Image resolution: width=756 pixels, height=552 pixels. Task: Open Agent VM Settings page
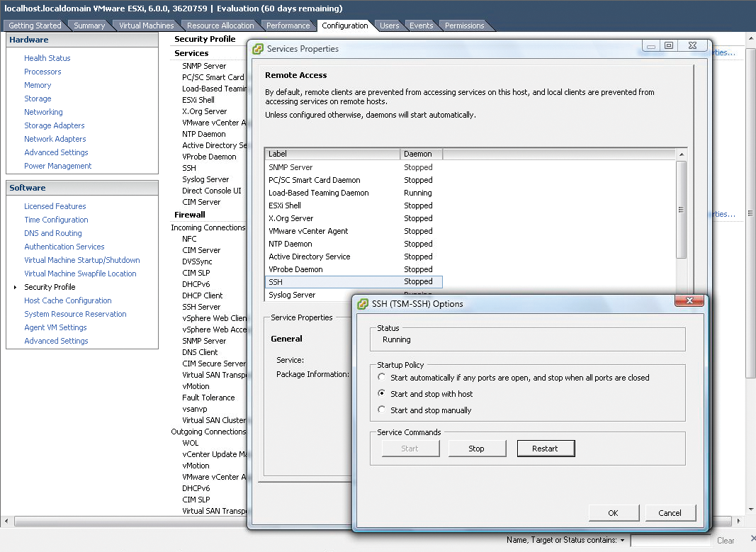[x=55, y=327]
